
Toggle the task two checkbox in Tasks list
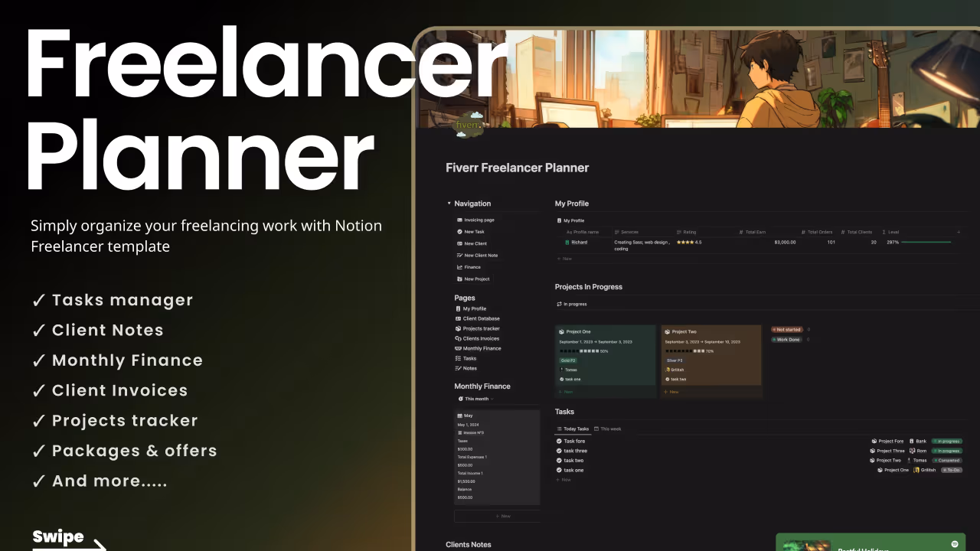pyautogui.click(x=559, y=461)
